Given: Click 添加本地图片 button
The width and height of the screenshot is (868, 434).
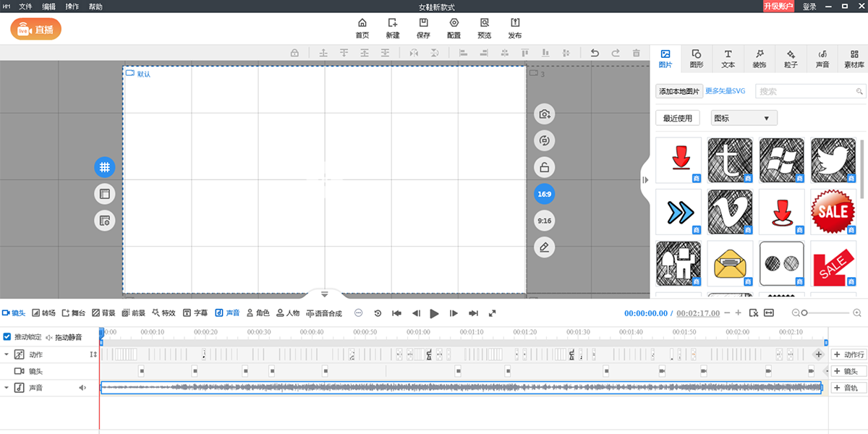Looking at the screenshot, I should pos(679,91).
